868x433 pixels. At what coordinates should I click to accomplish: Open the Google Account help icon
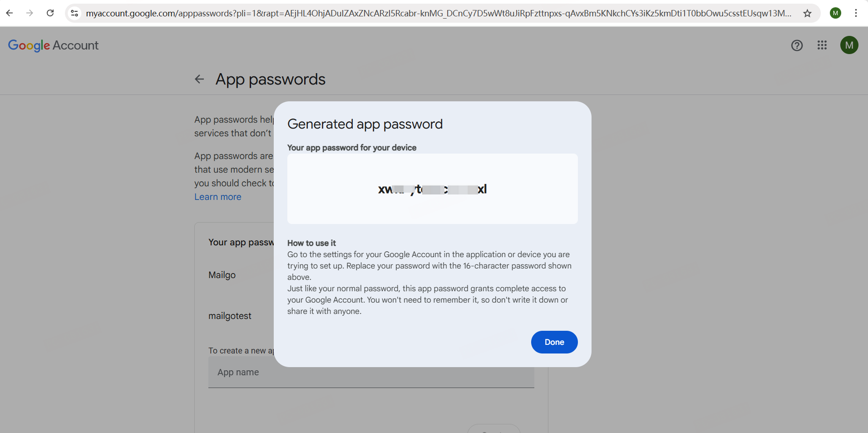point(797,45)
